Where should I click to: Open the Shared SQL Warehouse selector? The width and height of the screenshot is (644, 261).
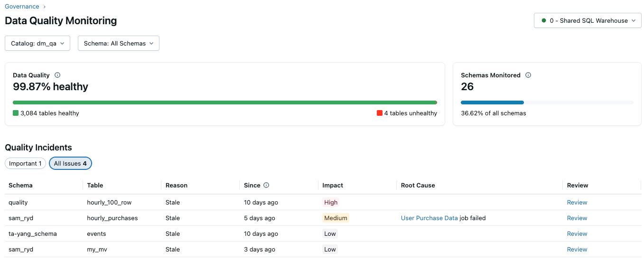(x=588, y=20)
